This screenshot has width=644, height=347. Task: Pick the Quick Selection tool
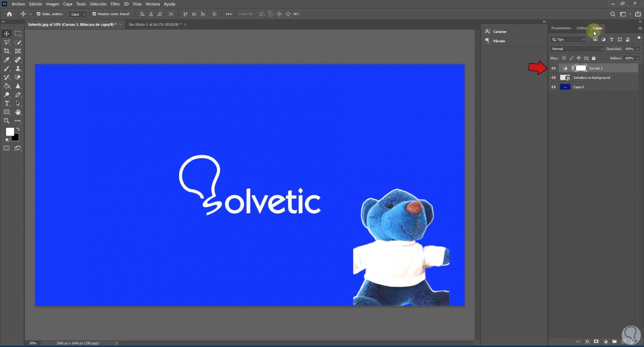[x=18, y=42]
